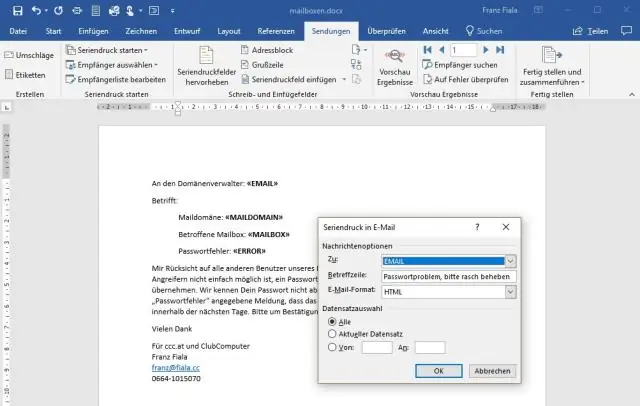The width and height of the screenshot is (640, 406).
Task: Go to the previous record
Action: pyautogui.click(x=442, y=50)
